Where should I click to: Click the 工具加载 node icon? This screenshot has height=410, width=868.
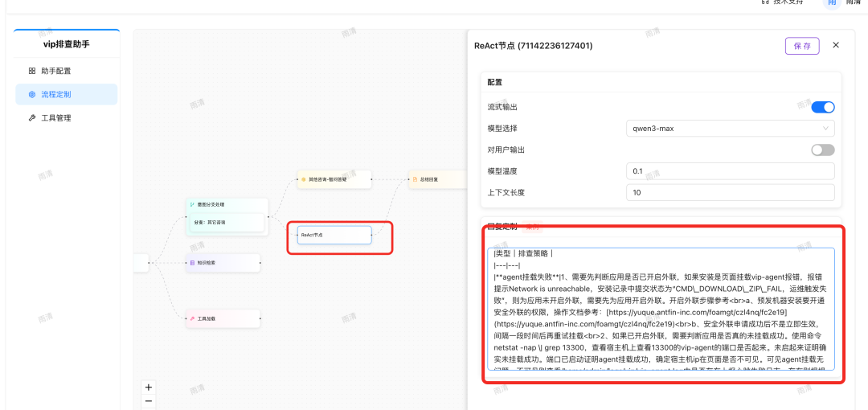click(191, 319)
